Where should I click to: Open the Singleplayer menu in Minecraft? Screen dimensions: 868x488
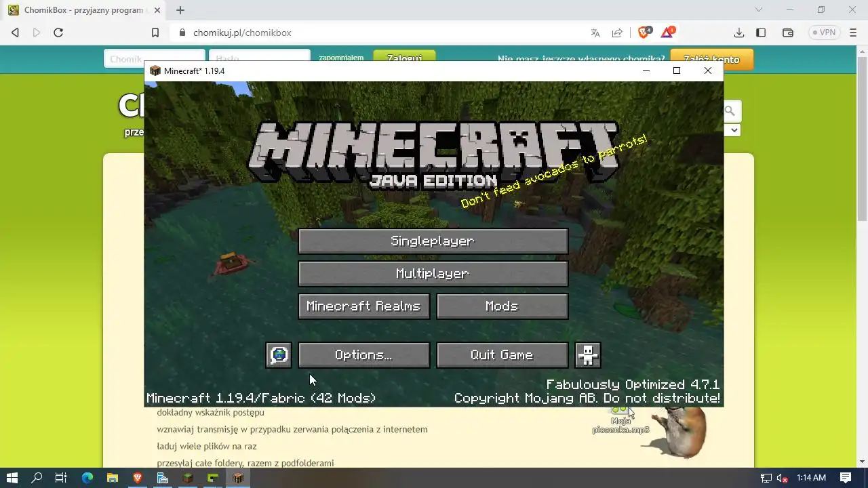click(x=433, y=241)
